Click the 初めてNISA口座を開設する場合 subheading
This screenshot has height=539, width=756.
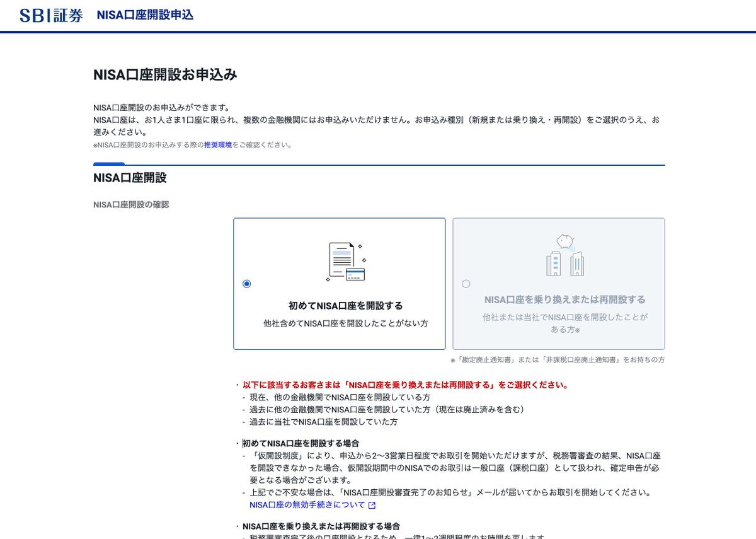click(301, 443)
